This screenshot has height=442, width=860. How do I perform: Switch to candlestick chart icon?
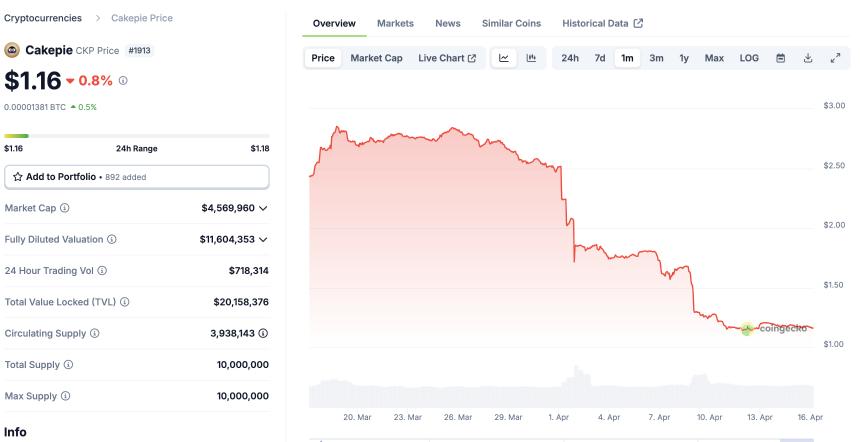point(531,58)
